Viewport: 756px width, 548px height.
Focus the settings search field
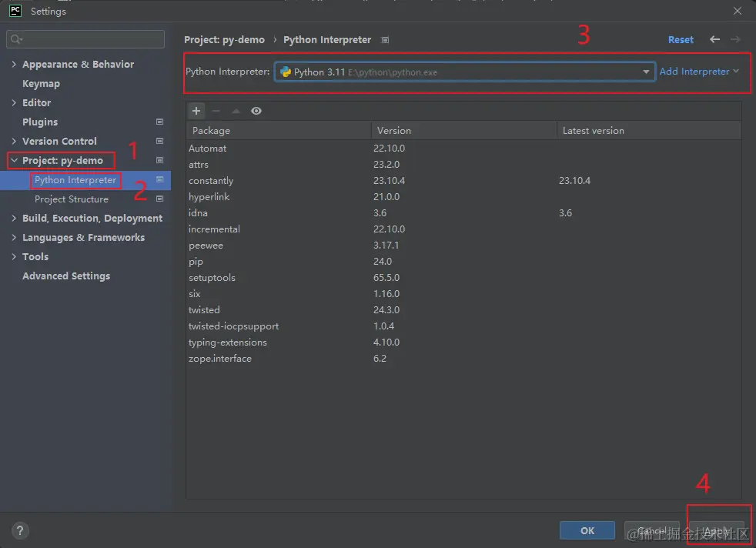pos(85,39)
